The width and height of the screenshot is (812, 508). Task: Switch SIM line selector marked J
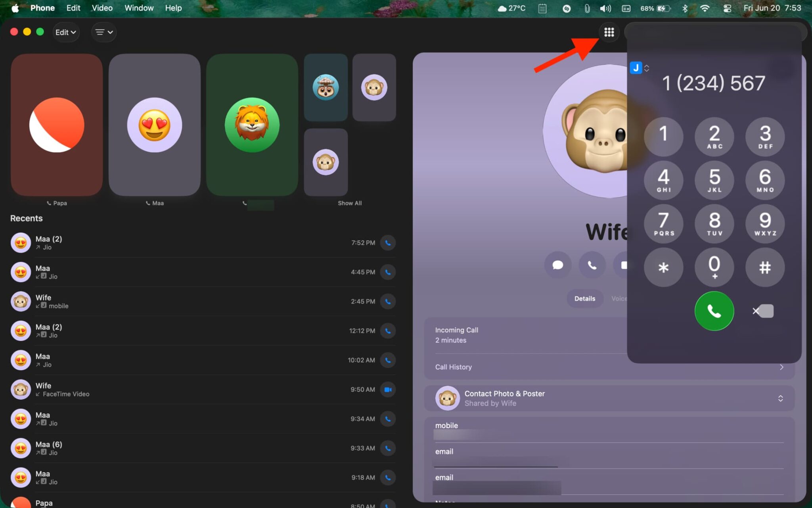click(x=639, y=68)
